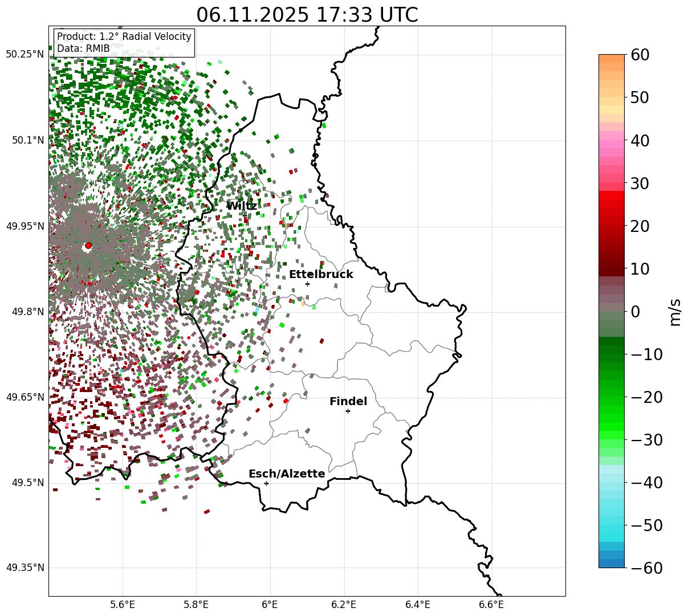Click the 60 value on colorbar
Viewport: 688px width, 616px height.
coord(641,55)
